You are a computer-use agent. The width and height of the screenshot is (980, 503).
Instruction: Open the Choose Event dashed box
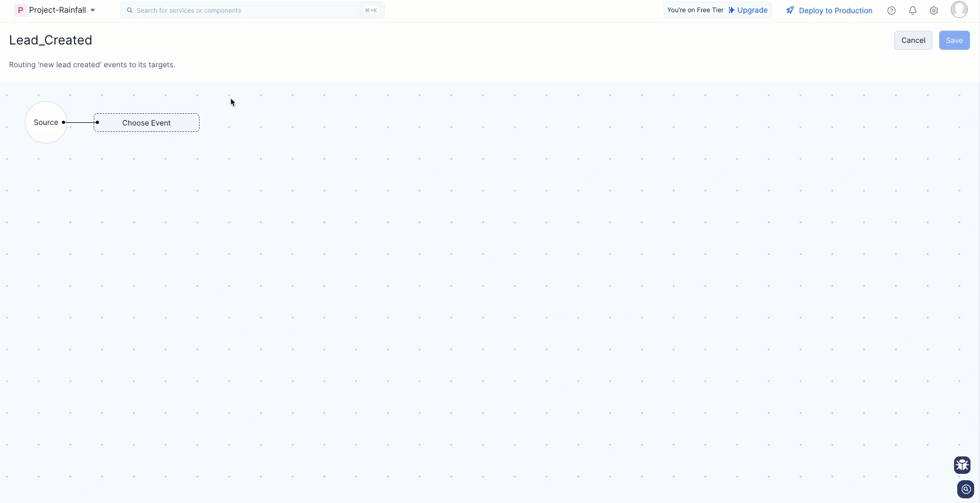click(147, 123)
